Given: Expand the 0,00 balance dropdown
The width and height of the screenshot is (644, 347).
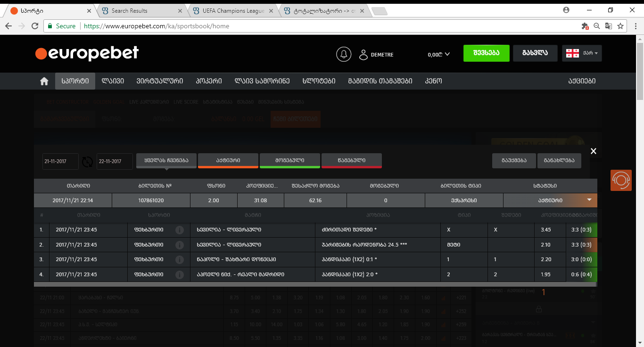Looking at the screenshot, I should [x=438, y=54].
